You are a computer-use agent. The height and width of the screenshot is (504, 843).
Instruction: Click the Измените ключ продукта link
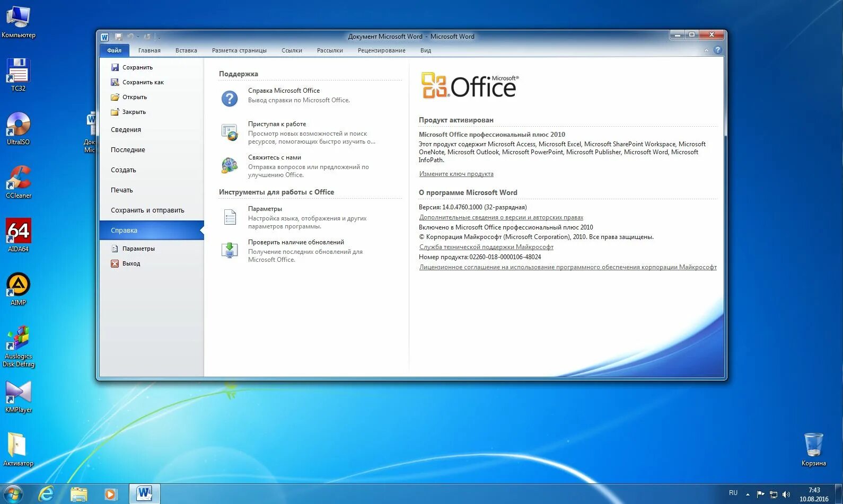(x=456, y=174)
